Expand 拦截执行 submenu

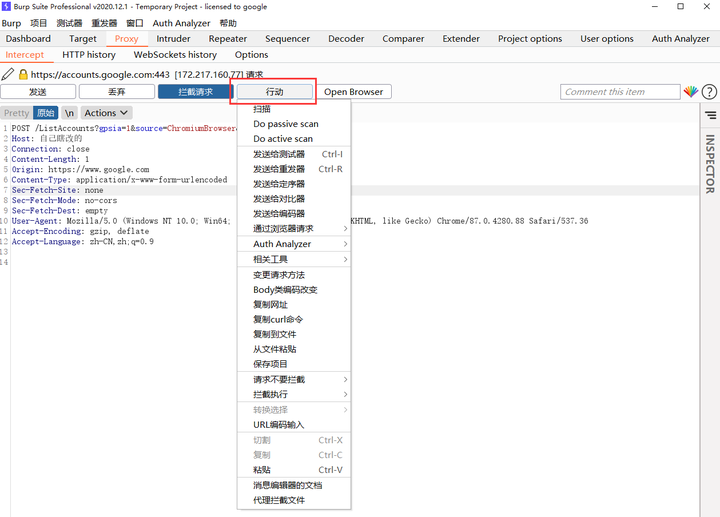coord(294,394)
